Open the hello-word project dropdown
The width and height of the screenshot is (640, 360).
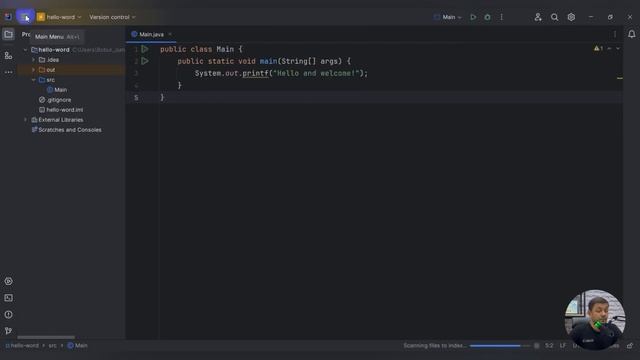[x=59, y=17]
